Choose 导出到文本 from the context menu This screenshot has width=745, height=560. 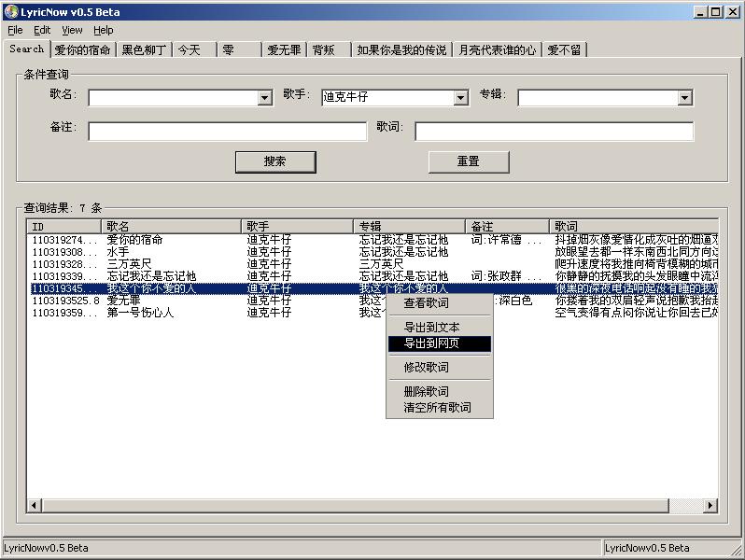pyautogui.click(x=431, y=328)
